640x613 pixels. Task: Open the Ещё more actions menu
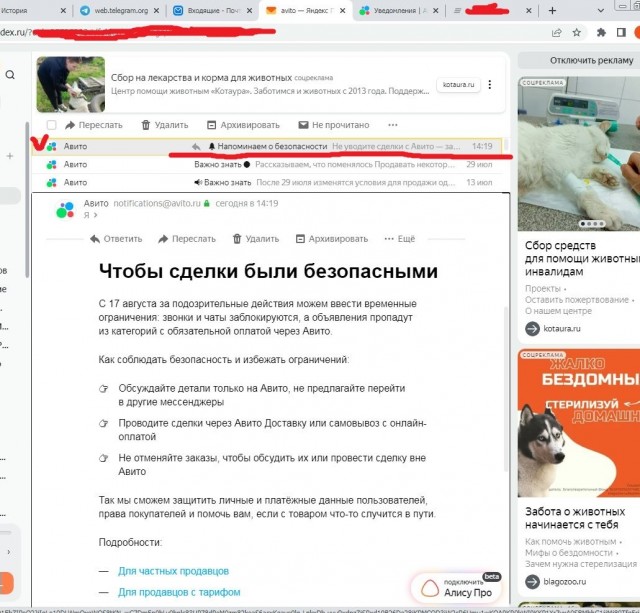pos(400,239)
